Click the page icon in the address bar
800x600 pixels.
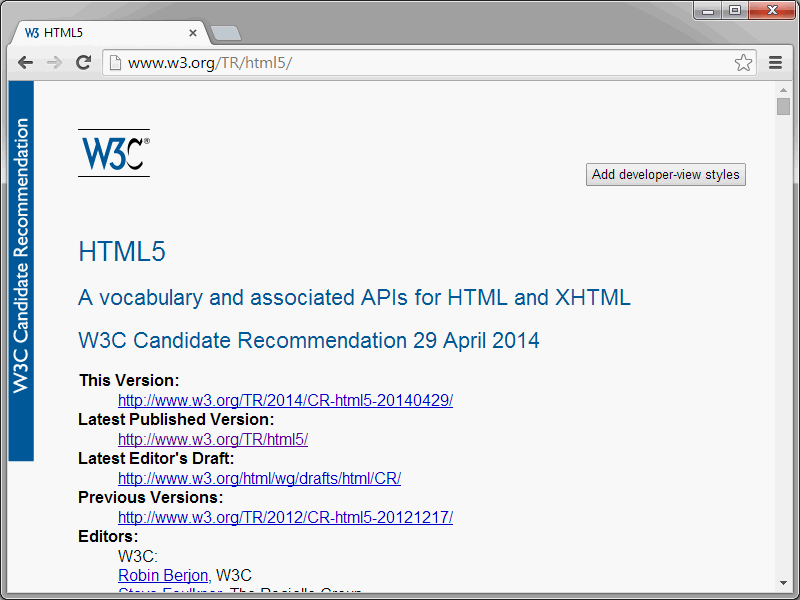[116, 63]
